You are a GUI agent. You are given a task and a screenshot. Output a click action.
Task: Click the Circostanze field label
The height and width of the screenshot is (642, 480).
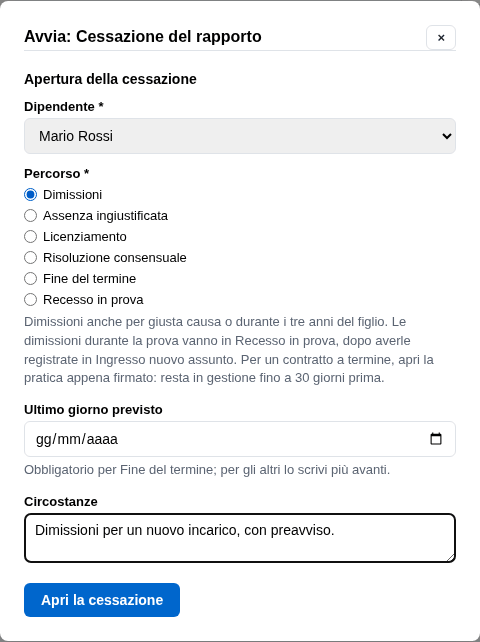click(61, 502)
